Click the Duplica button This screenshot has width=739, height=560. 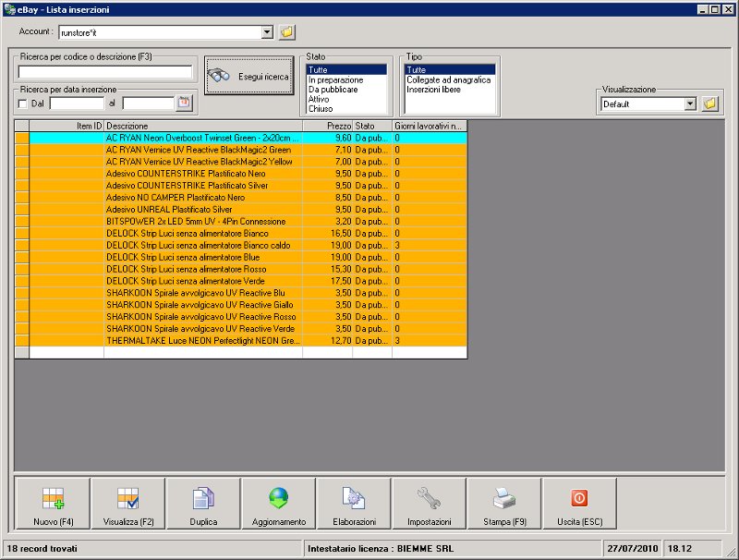point(203,504)
